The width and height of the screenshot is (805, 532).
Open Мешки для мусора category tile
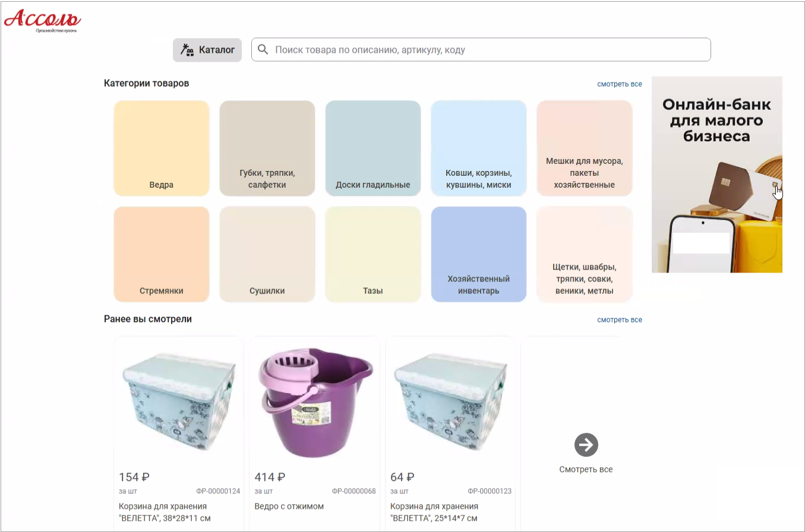(x=585, y=148)
